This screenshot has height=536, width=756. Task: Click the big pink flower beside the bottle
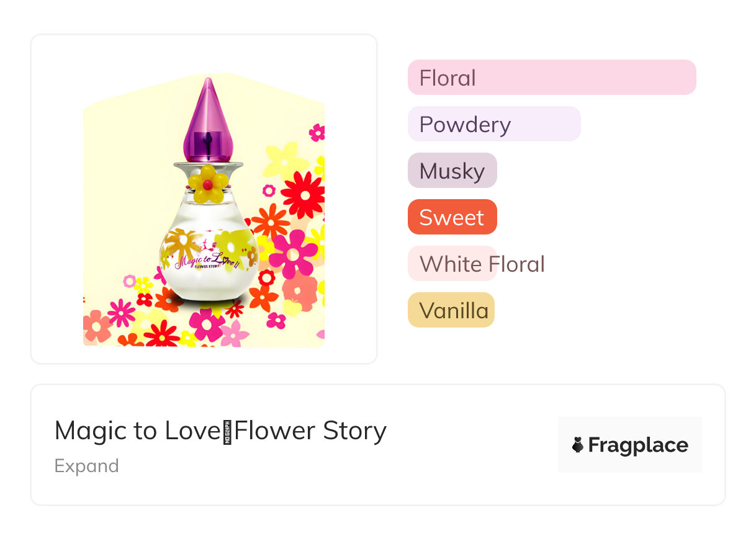tap(293, 251)
